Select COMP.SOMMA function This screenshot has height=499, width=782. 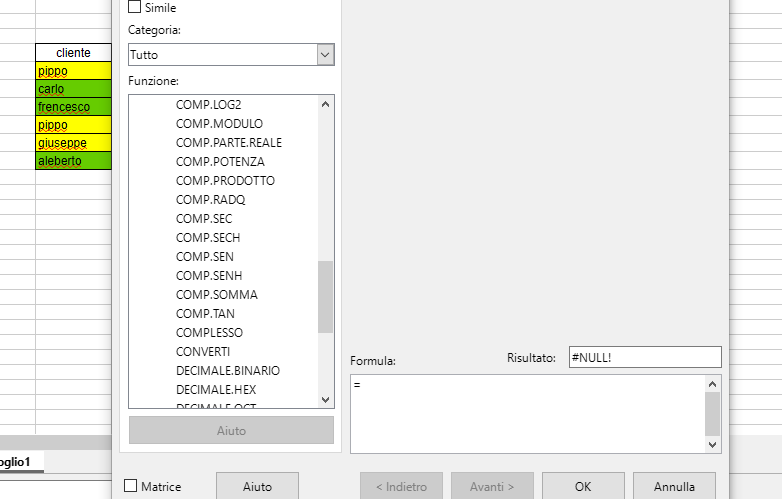coord(216,295)
